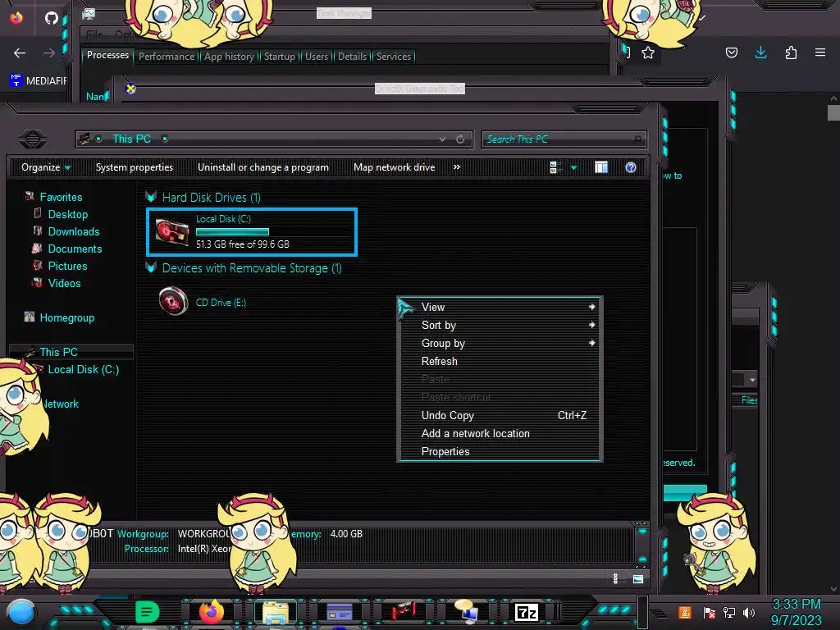Open Desktop in Favorites

coord(68,214)
